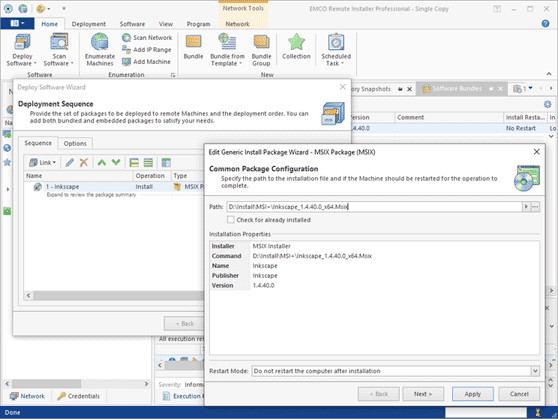Open the Link dropdown in Sequence toolbar

tap(42, 163)
